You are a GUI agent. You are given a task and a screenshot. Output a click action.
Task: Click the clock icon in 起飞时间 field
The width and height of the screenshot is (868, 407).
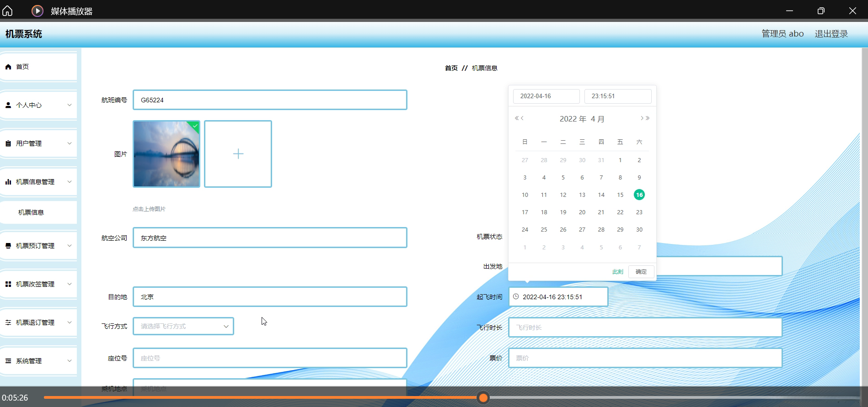(516, 296)
